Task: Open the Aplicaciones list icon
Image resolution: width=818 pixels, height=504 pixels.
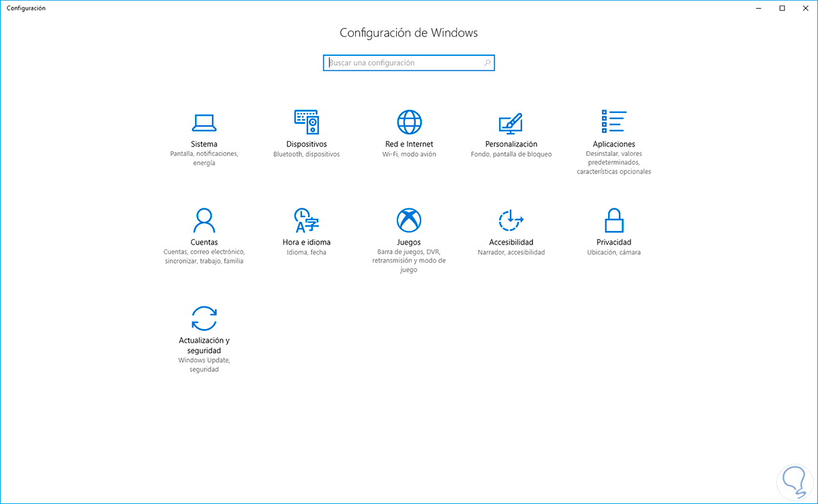Action: (613, 122)
